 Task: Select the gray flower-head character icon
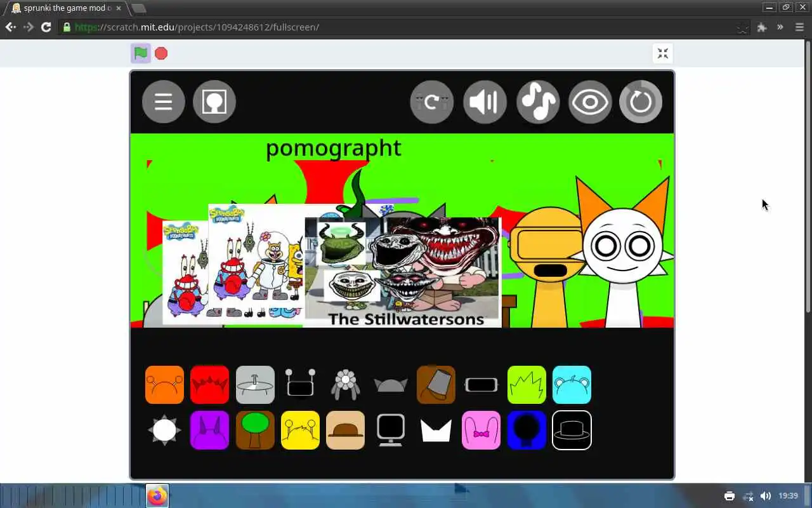coord(346,385)
